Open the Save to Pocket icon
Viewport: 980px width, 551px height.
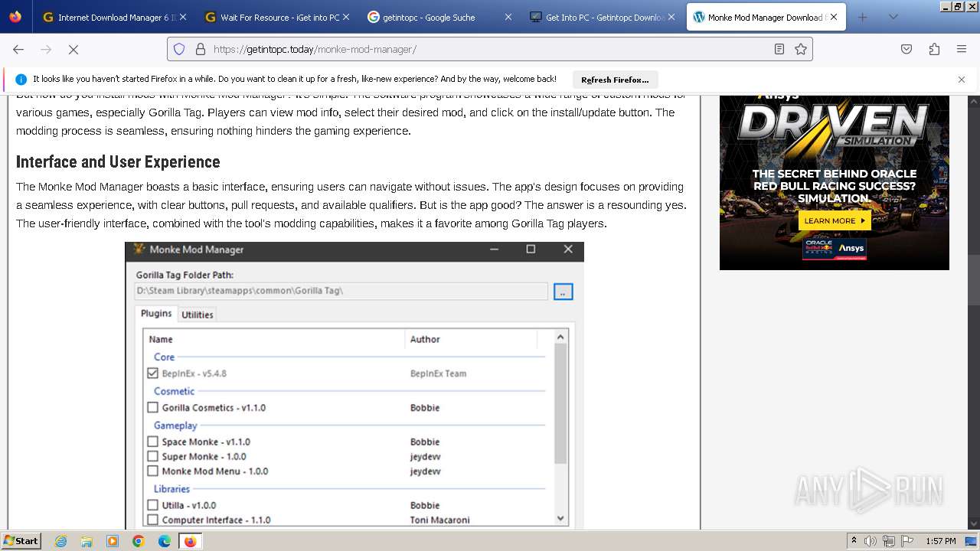(x=906, y=49)
